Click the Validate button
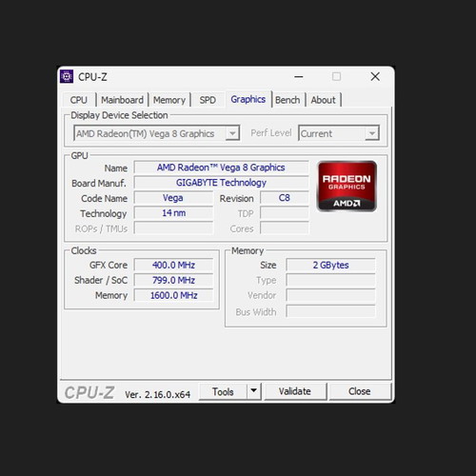476x476 pixels. 295,391
